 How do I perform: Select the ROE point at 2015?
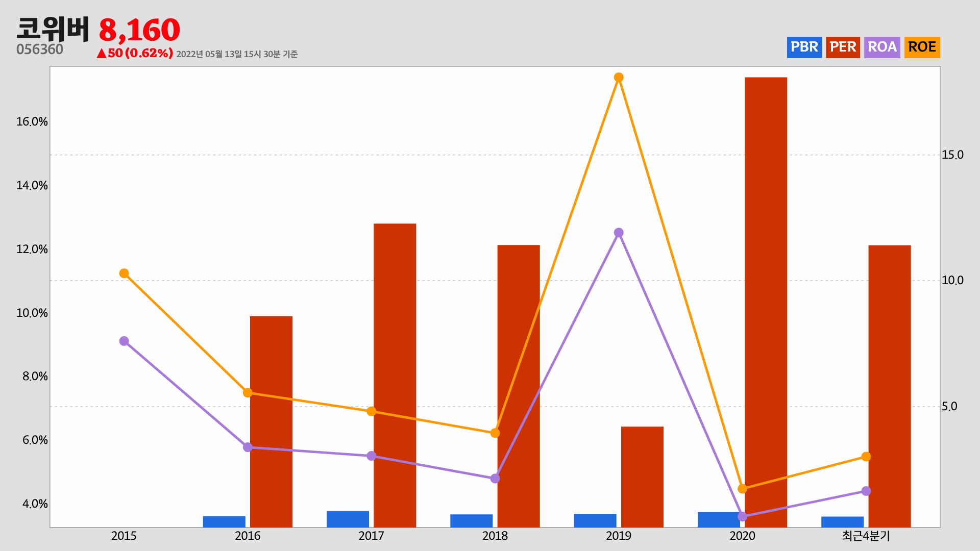(x=124, y=273)
